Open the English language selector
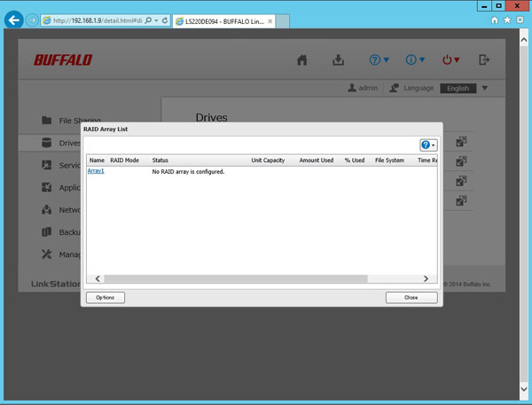This screenshot has height=405, width=532. tap(465, 88)
